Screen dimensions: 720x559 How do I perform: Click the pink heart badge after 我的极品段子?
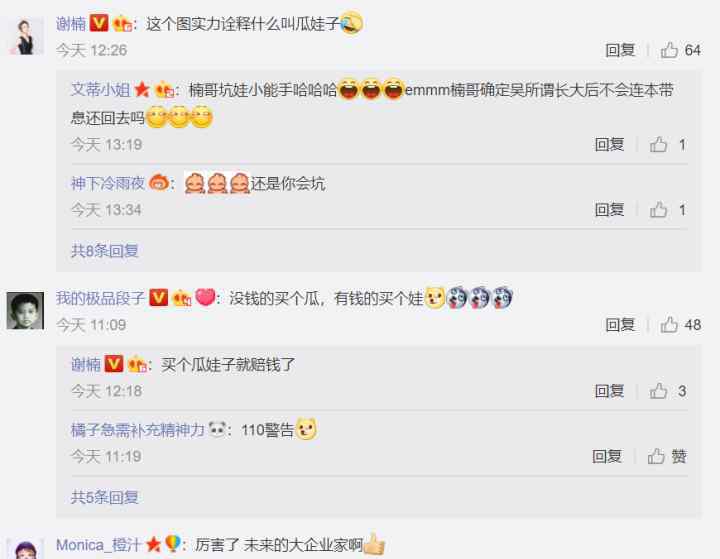pos(205,298)
